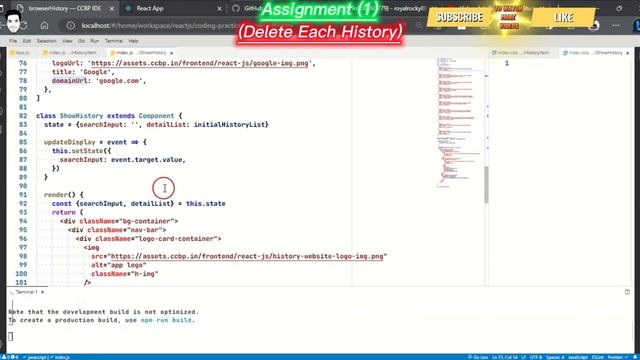
Task: Close the index.js ShowHistory tab
Action: click(171, 53)
